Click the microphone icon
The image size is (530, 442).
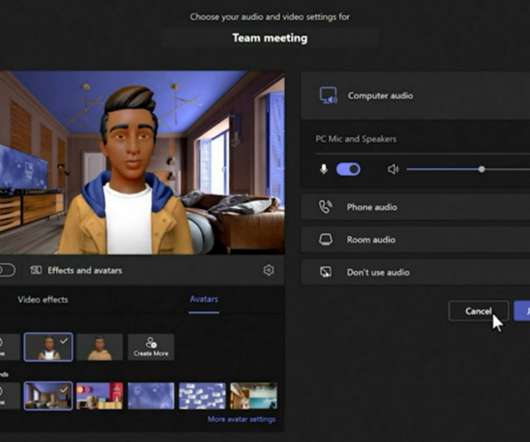[324, 169]
